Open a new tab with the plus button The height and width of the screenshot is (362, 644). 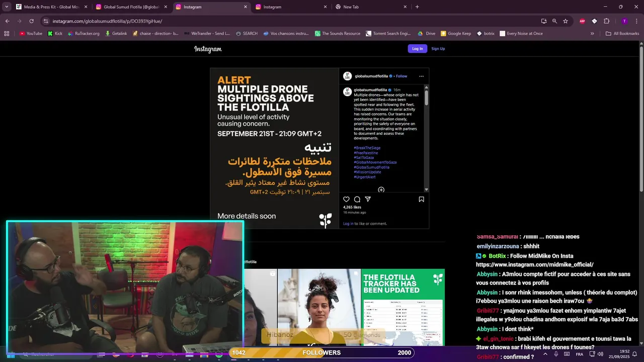pos(417,7)
